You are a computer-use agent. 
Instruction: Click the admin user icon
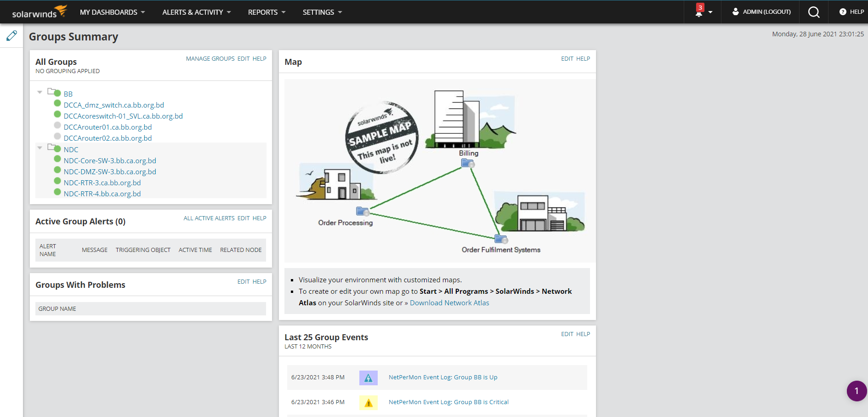tap(736, 11)
